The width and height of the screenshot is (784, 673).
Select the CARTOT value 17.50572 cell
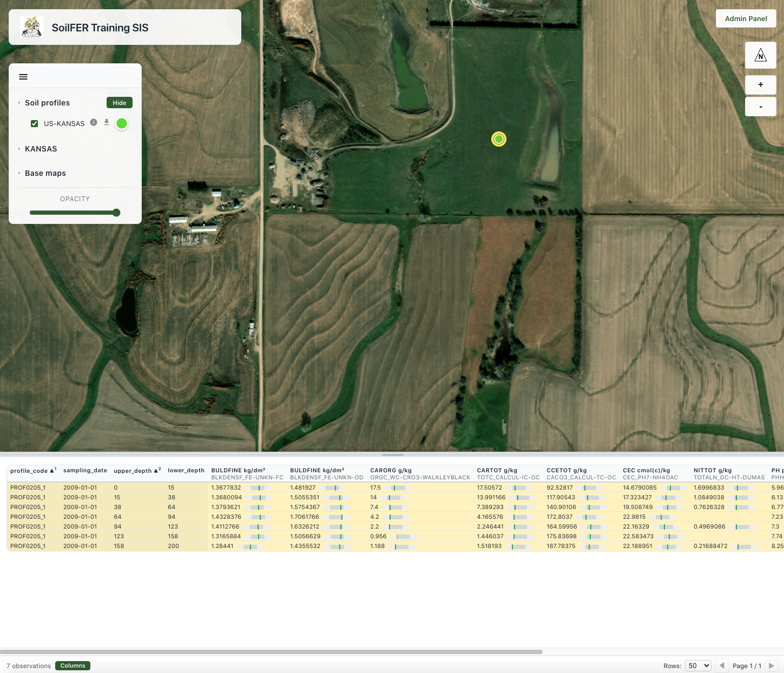point(509,487)
